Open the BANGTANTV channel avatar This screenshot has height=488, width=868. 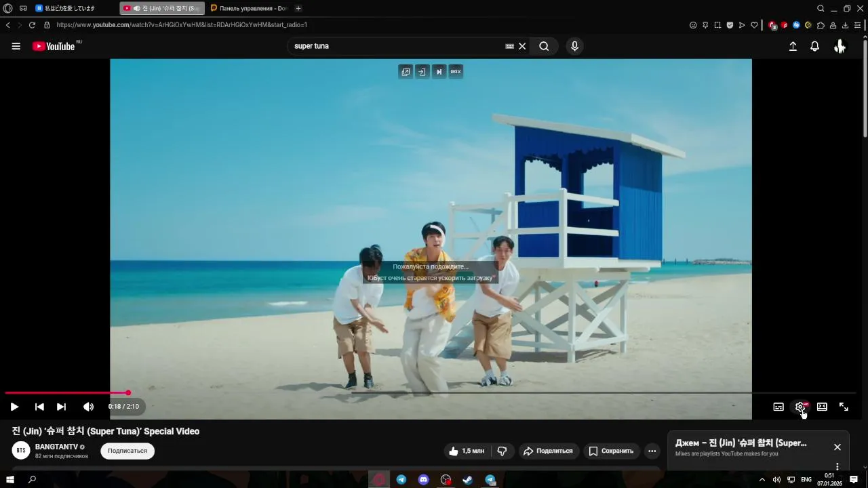[22, 450]
